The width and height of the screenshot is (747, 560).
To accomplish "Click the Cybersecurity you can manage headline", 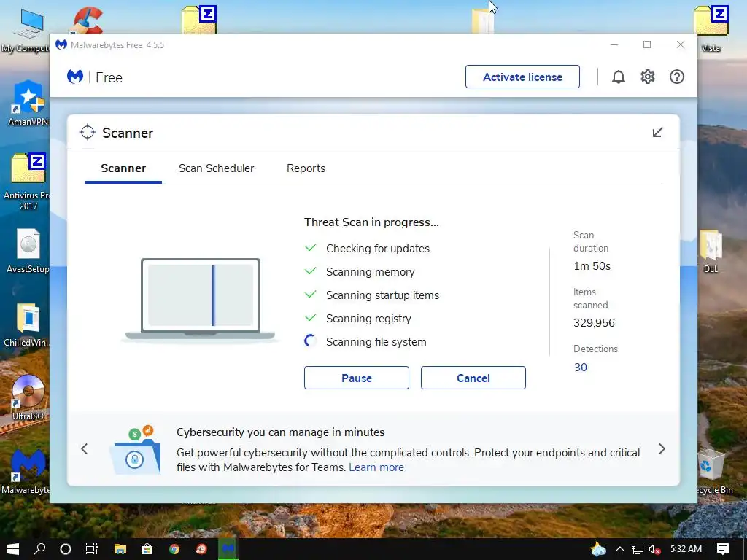I will click(x=281, y=432).
